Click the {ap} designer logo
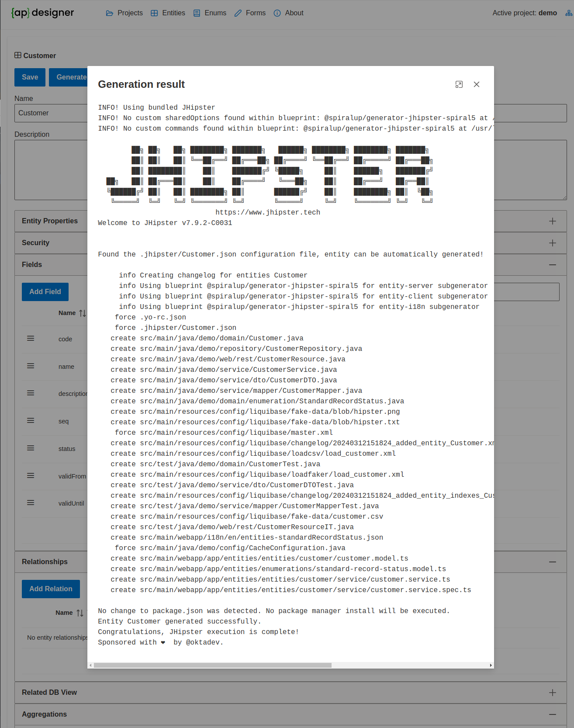 pos(42,13)
